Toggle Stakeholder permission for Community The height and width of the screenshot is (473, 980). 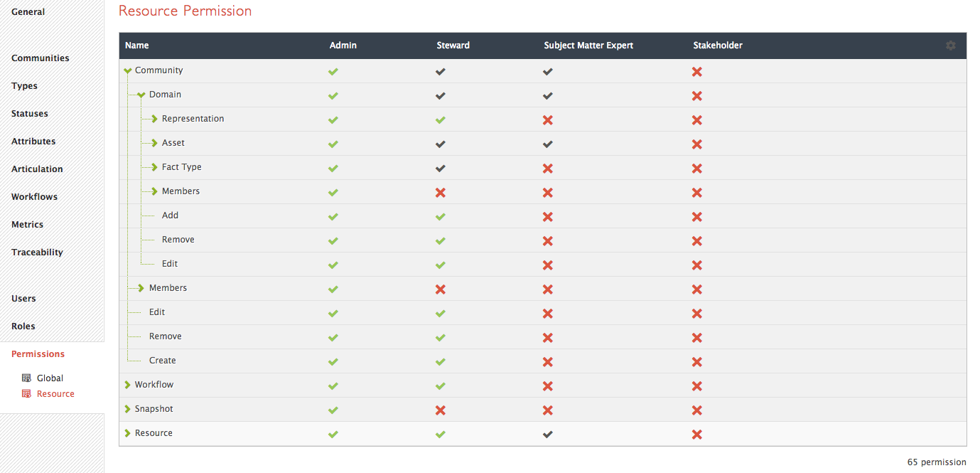pos(697,71)
